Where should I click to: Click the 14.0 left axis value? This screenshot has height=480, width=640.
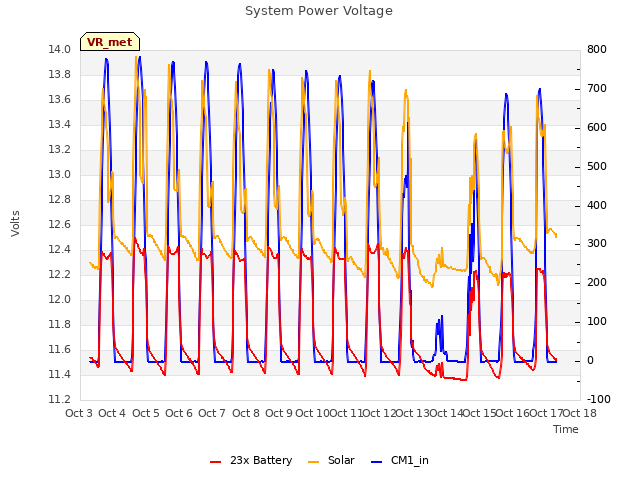(x=60, y=50)
